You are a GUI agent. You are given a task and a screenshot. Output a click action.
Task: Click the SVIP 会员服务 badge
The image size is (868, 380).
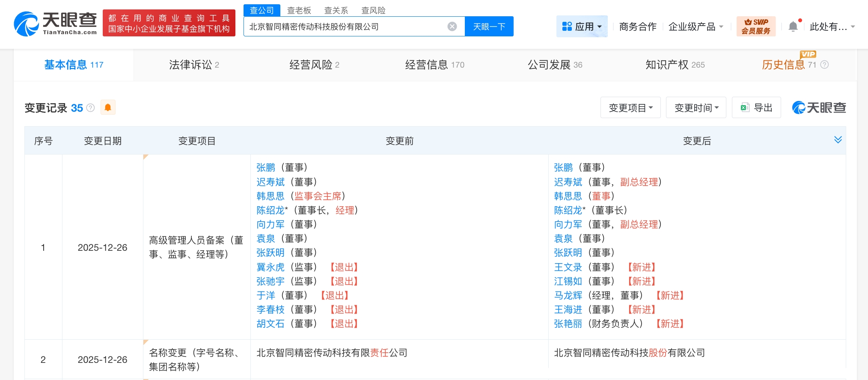point(755,27)
